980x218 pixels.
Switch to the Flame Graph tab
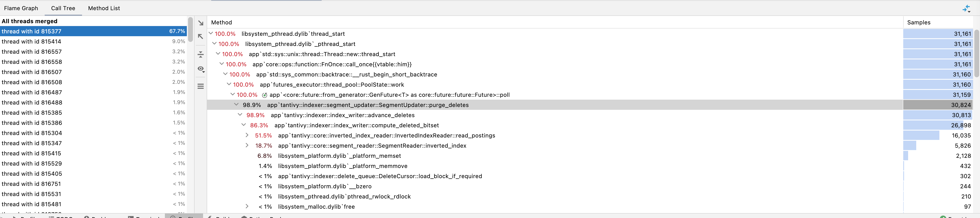pos(21,8)
